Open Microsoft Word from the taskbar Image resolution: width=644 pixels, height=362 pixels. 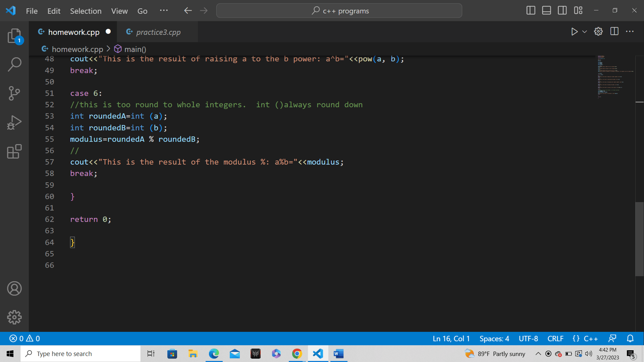tap(339, 354)
